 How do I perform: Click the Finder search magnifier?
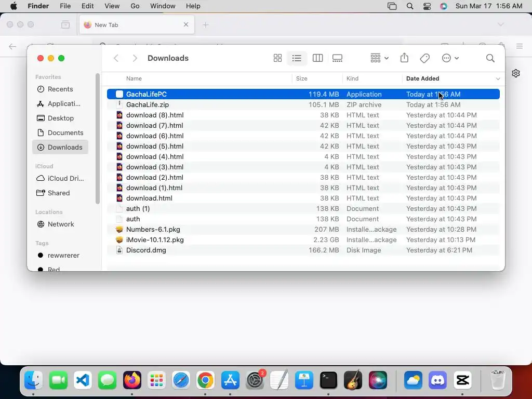[490, 58]
